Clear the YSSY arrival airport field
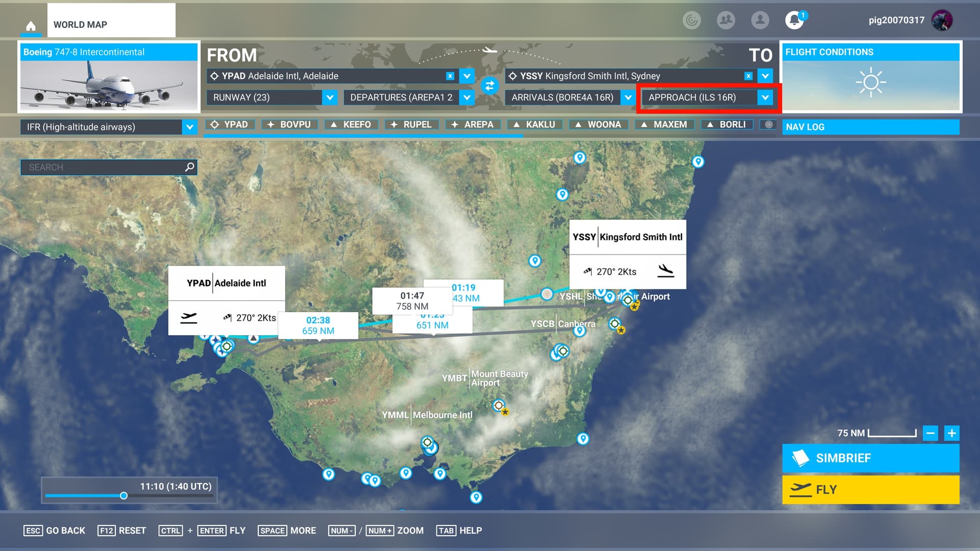The height and width of the screenshot is (551, 980). pos(748,76)
